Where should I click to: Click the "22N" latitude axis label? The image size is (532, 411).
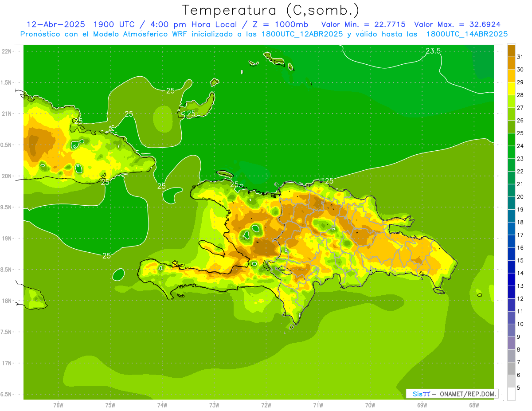[7, 51]
